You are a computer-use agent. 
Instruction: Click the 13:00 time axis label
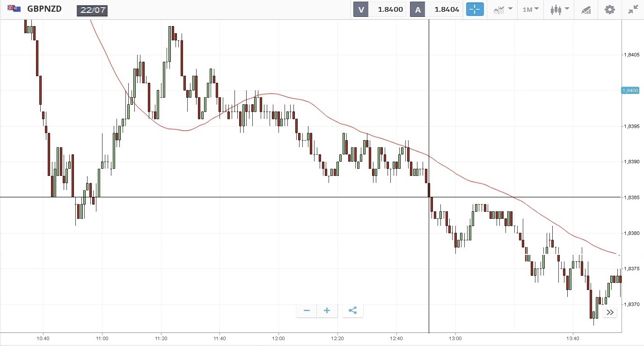[455, 338]
